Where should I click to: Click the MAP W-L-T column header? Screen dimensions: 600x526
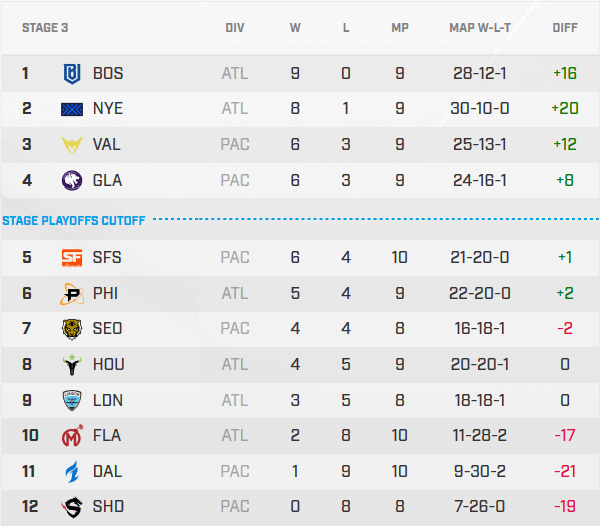coord(480,28)
